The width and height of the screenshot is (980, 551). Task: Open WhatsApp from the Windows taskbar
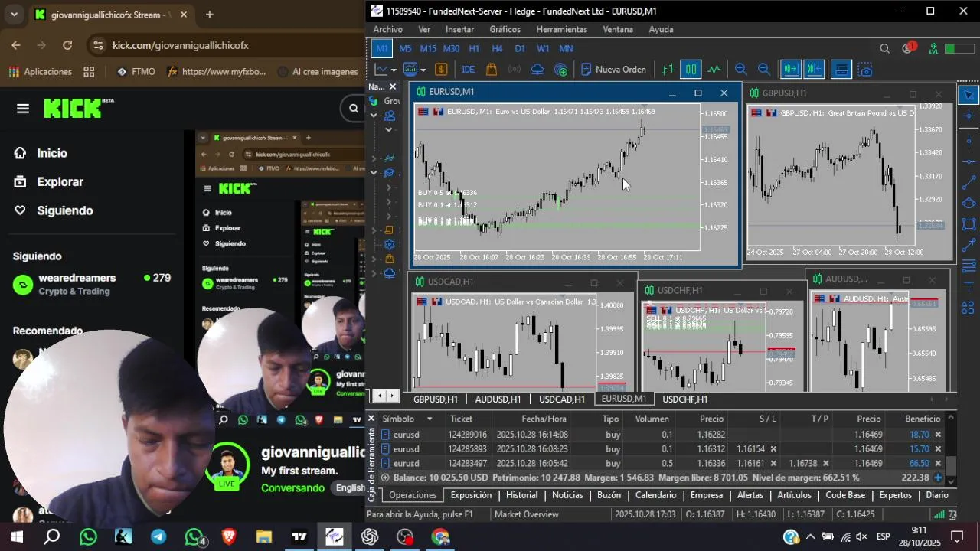[88, 536]
